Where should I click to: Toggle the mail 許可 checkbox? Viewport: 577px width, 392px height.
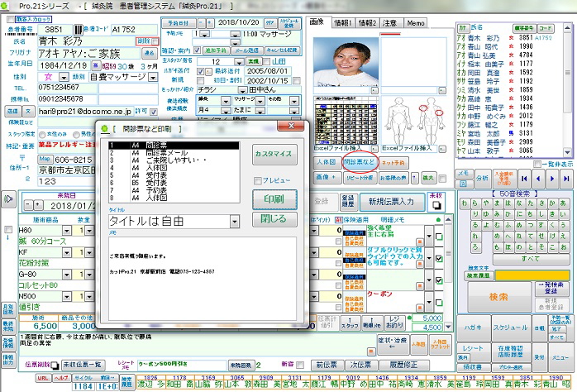click(154, 112)
